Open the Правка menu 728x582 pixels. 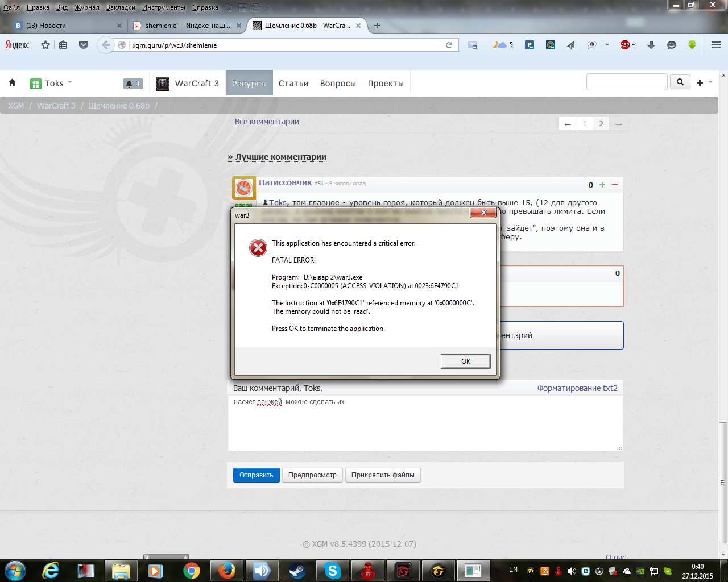(x=38, y=7)
